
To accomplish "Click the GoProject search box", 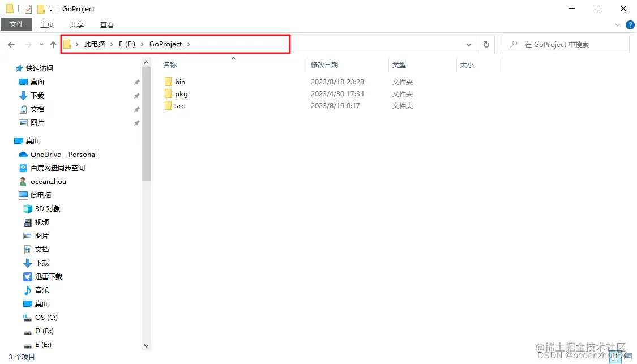I will tap(566, 45).
